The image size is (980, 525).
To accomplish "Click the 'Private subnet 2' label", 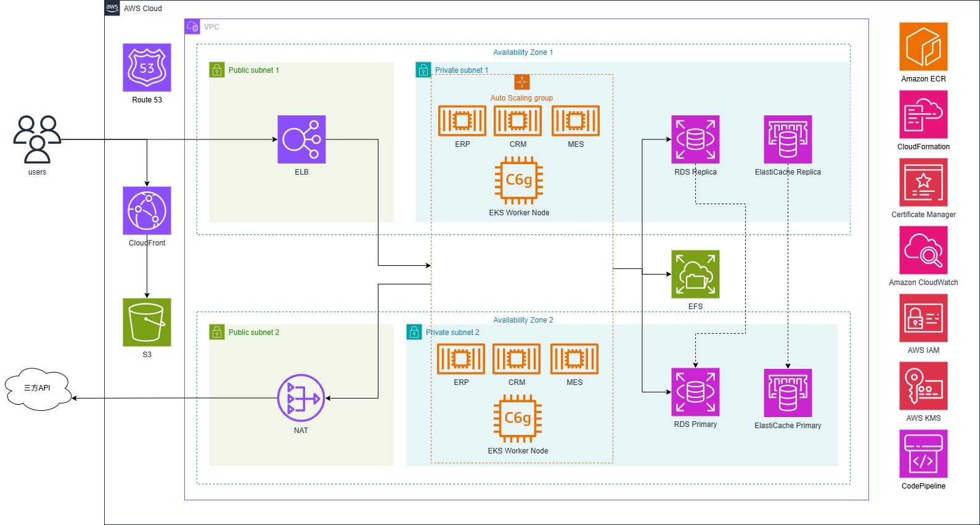I will [452, 333].
